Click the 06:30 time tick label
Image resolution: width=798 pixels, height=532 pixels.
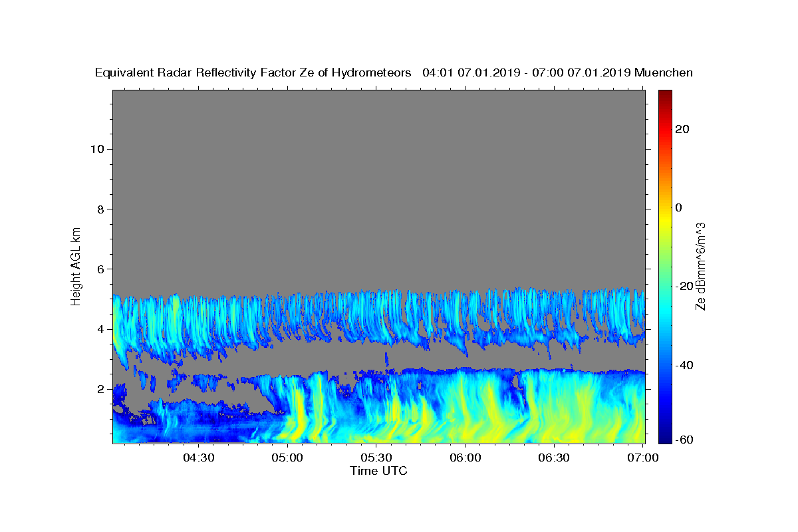coord(554,458)
